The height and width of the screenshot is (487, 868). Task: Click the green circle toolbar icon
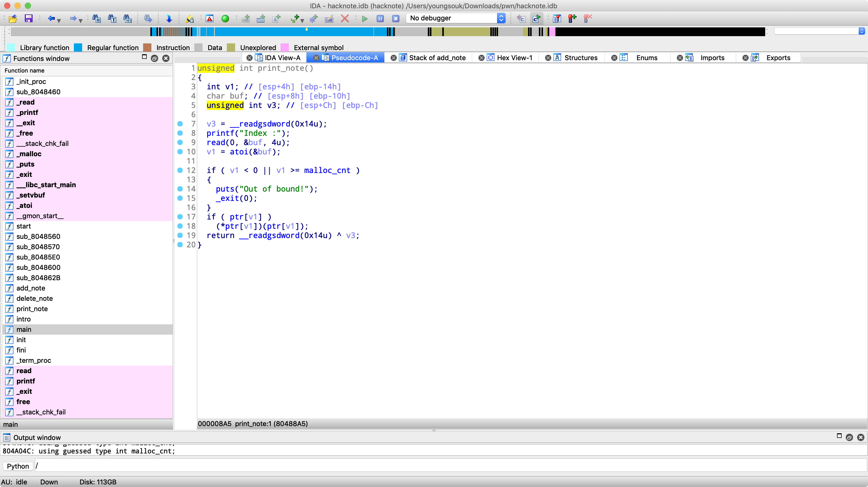226,19
